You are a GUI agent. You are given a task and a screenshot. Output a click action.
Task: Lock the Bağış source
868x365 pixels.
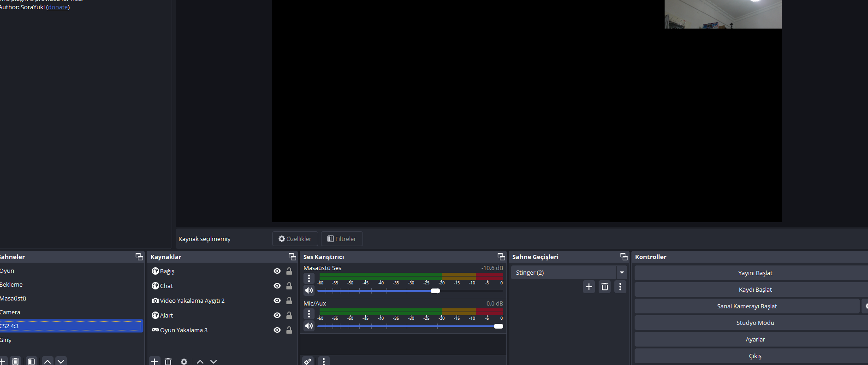click(289, 271)
